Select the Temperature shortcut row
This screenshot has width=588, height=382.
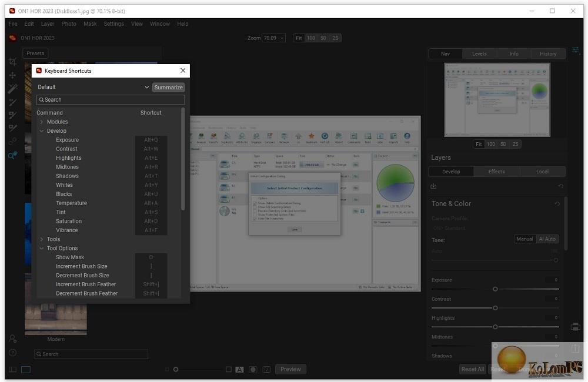[x=102, y=203]
